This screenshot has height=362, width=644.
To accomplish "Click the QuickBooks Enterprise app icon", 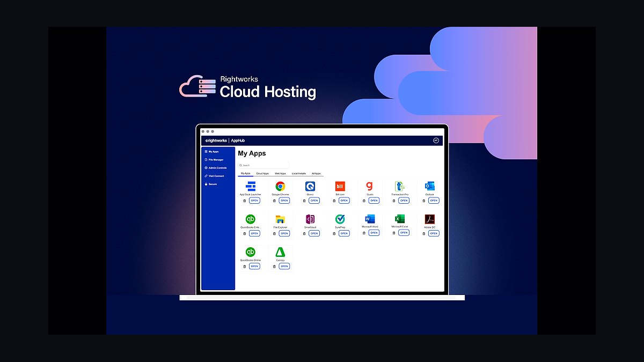I will [250, 219].
